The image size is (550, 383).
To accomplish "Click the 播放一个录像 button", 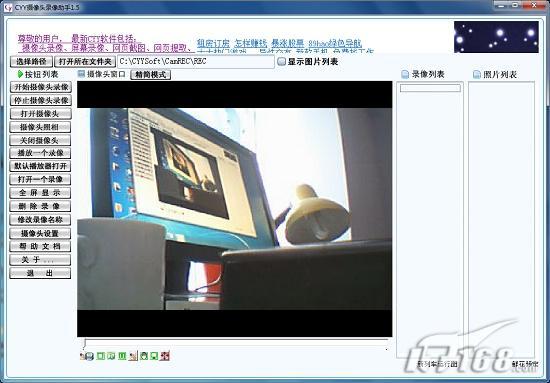I will click(40, 153).
